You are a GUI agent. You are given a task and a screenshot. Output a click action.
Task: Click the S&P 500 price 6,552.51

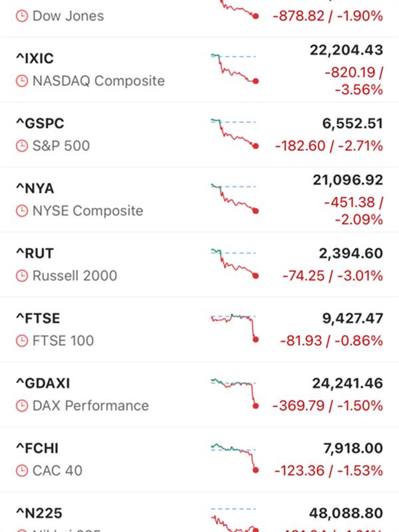[x=346, y=123]
